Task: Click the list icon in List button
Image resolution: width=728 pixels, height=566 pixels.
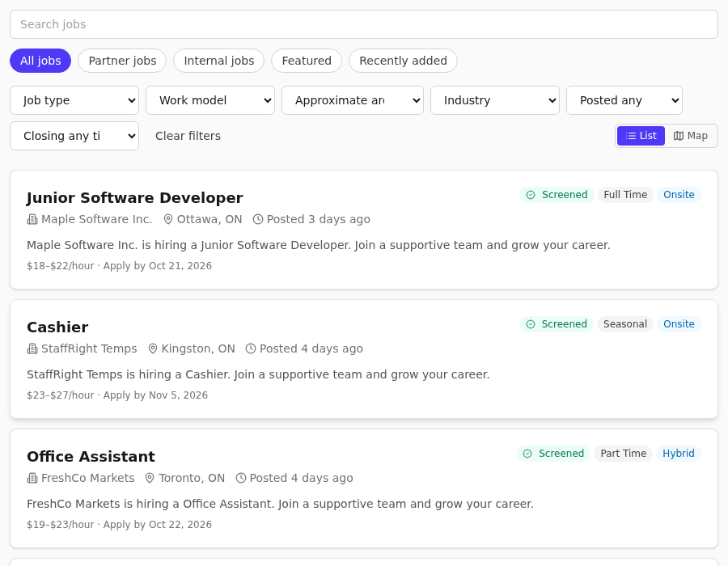Action: pos(630,136)
